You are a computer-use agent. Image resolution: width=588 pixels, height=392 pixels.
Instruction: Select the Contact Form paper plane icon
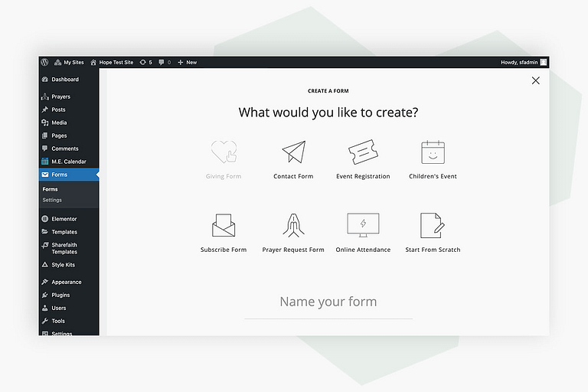[x=293, y=152]
